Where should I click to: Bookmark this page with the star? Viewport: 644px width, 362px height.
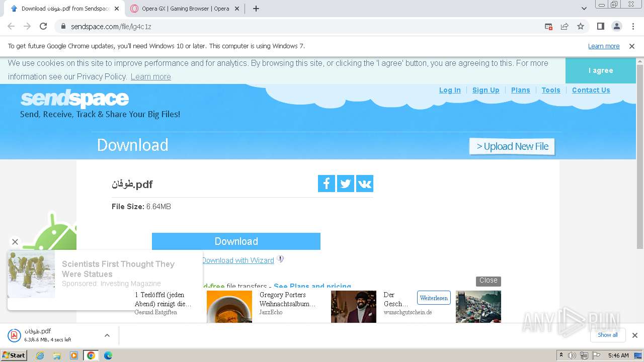pyautogui.click(x=581, y=26)
